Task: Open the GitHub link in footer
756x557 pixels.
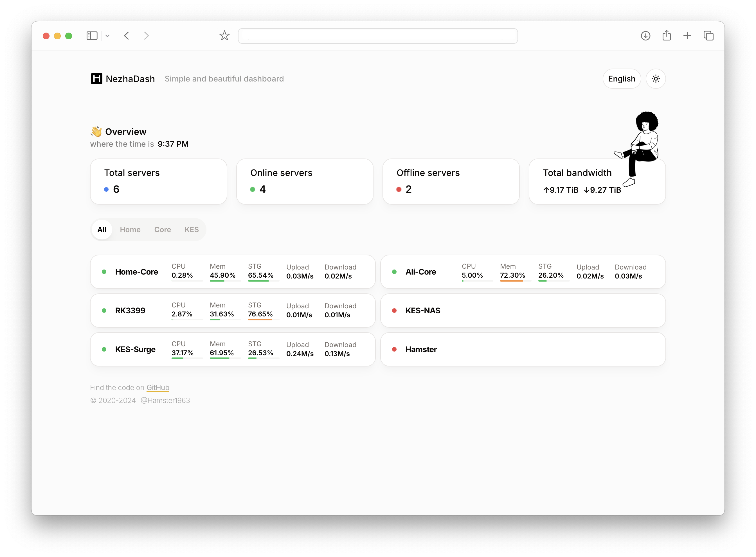Action: (x=157, y=388)
